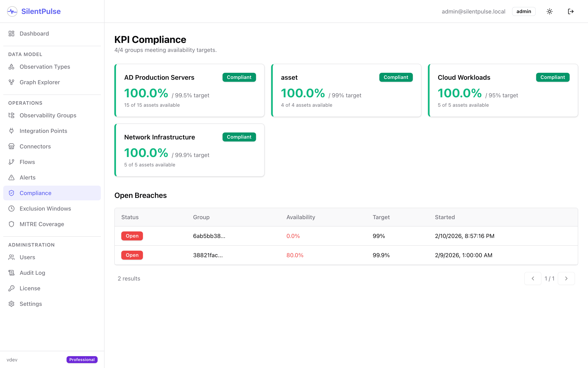The height and width of the screenshot is (368, 588).
Task: Click the Observability Groups tree icon
Action: click(11, 115)
